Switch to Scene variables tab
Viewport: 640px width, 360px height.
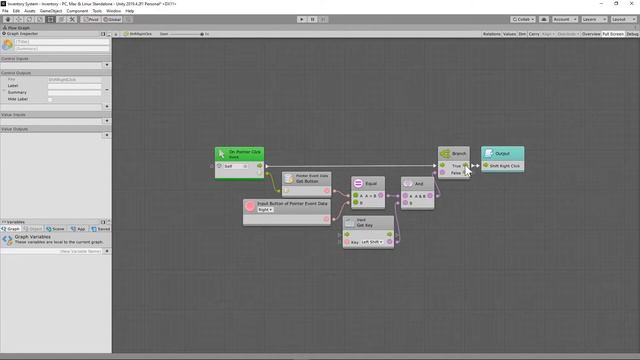[55, 229]
